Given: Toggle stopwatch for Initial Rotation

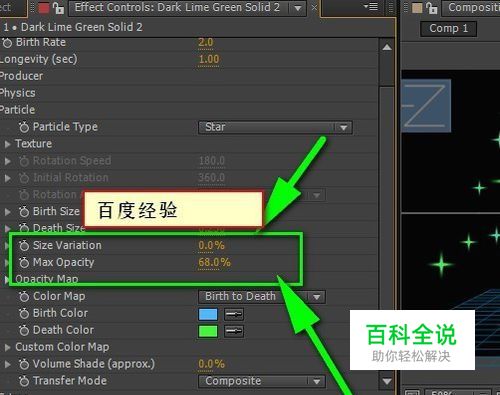Looking at the screenshot, I should (x=24, y=178).
